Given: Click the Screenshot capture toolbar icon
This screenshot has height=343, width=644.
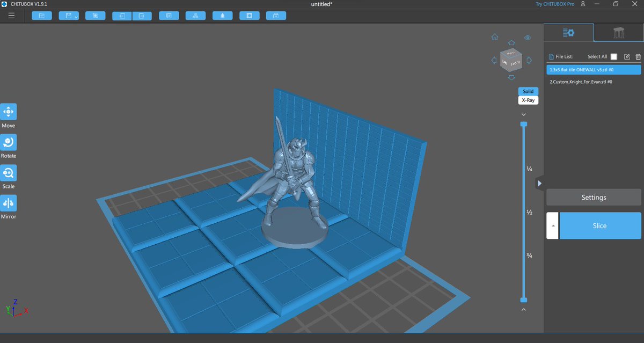Looking at the screenshot, I should pos(96,16).
